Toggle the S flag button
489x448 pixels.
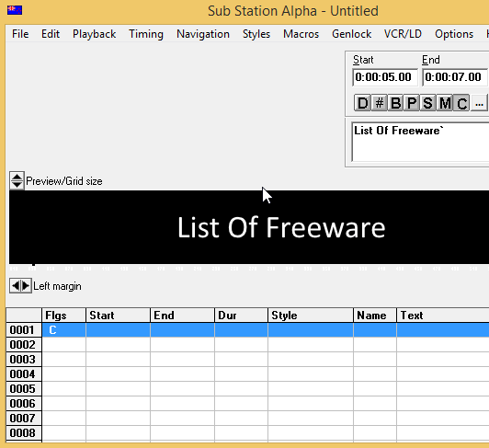click(x=428, y=103)
